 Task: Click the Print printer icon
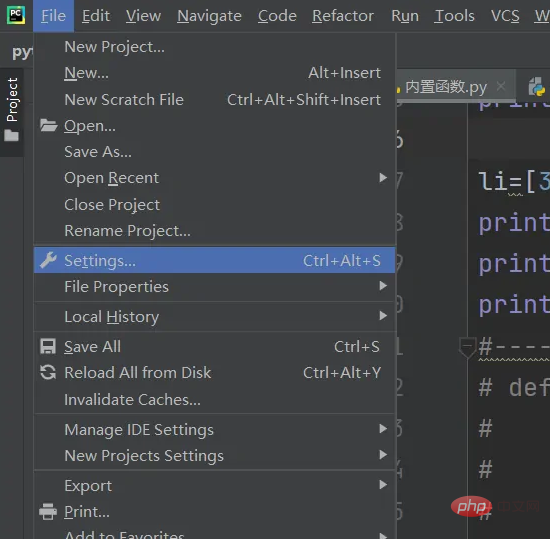(48, 511)
